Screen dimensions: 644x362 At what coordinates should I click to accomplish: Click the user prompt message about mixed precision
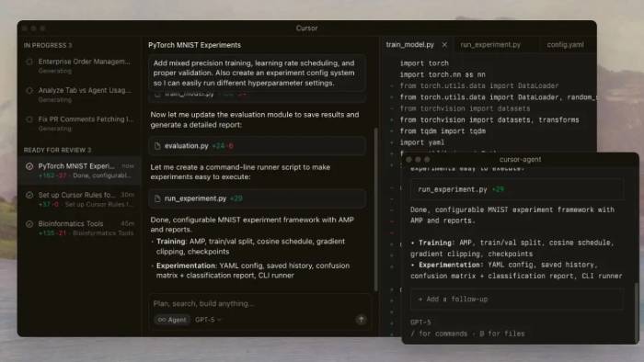click(257, 73)
